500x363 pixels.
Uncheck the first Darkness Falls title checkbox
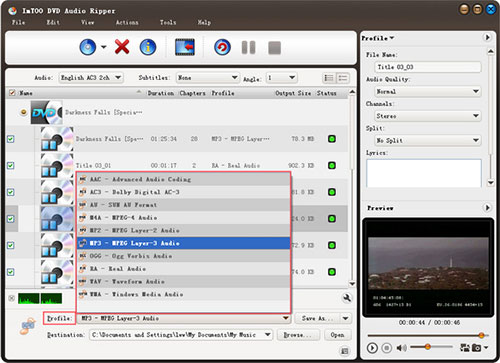11,139
